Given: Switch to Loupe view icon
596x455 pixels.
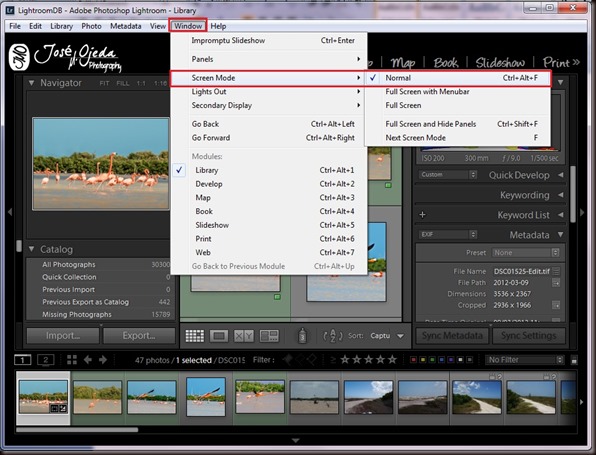Looking at the screenshot, I should pos(219,336).
